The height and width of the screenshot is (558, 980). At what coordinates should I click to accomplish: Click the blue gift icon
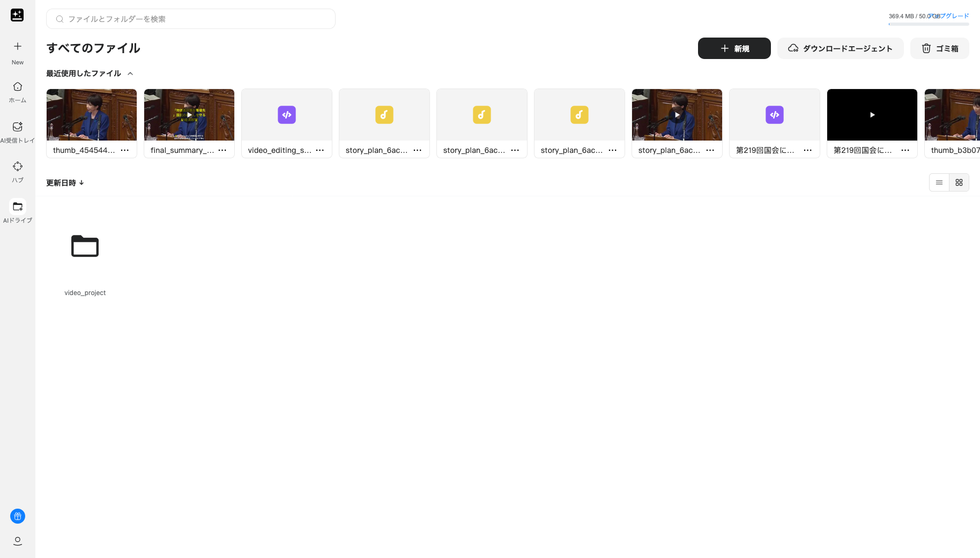point(18,516)
